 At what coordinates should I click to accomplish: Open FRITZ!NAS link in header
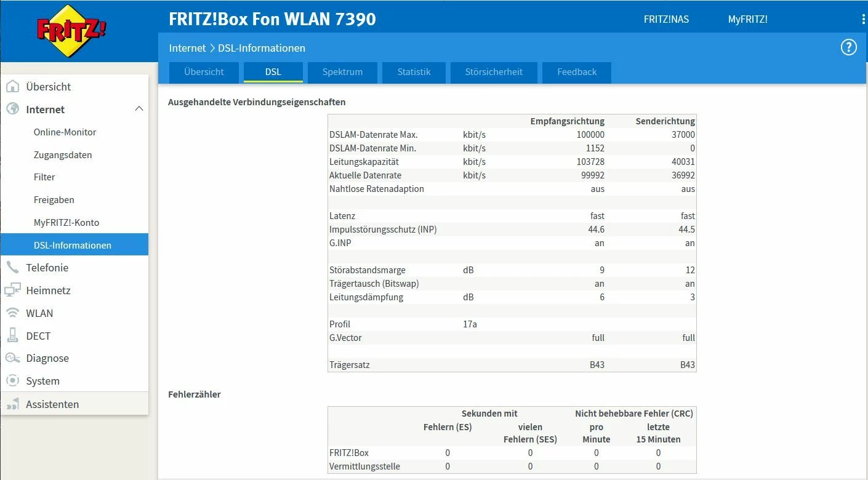click(x=666, y=19)
